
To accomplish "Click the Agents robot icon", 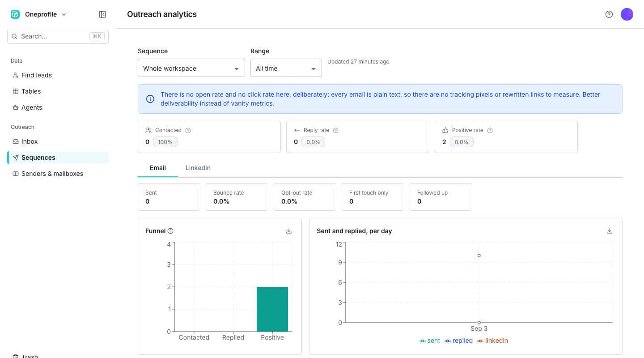I will click(x=16, y=107).
